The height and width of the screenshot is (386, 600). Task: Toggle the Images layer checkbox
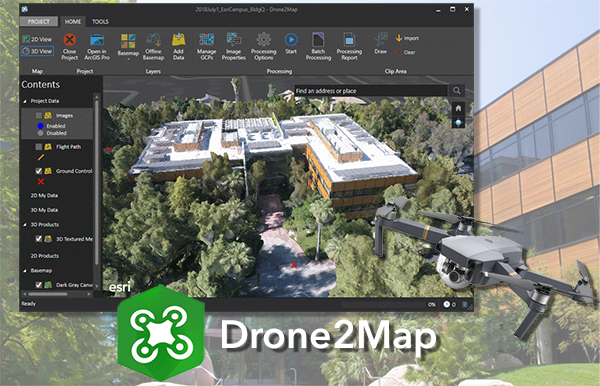[39, 115]
